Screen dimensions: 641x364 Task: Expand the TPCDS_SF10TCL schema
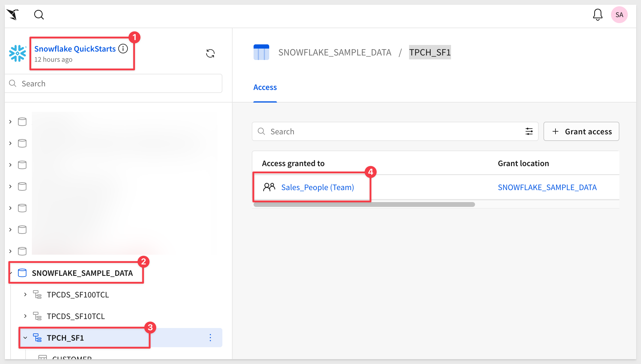coord(25,316)
